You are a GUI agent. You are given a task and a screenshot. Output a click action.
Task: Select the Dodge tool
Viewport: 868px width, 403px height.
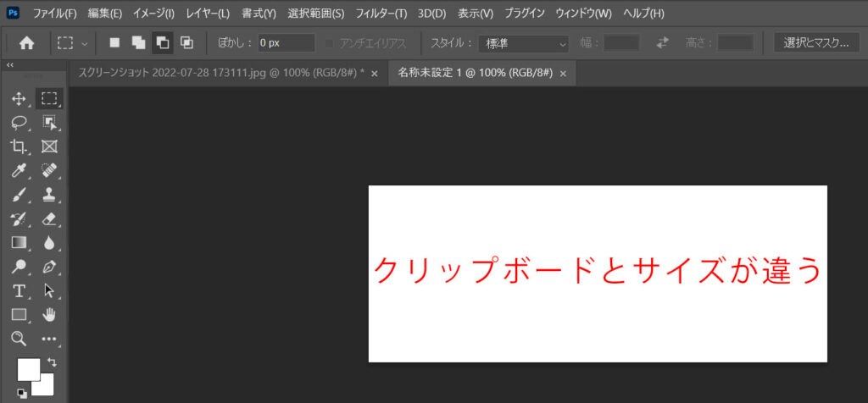(x=19, y=267)
